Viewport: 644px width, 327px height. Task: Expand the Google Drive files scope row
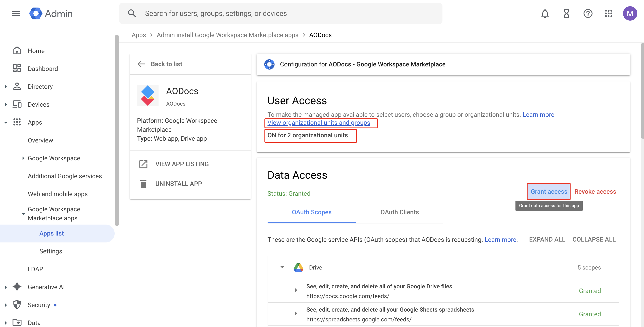pos(296,290)
